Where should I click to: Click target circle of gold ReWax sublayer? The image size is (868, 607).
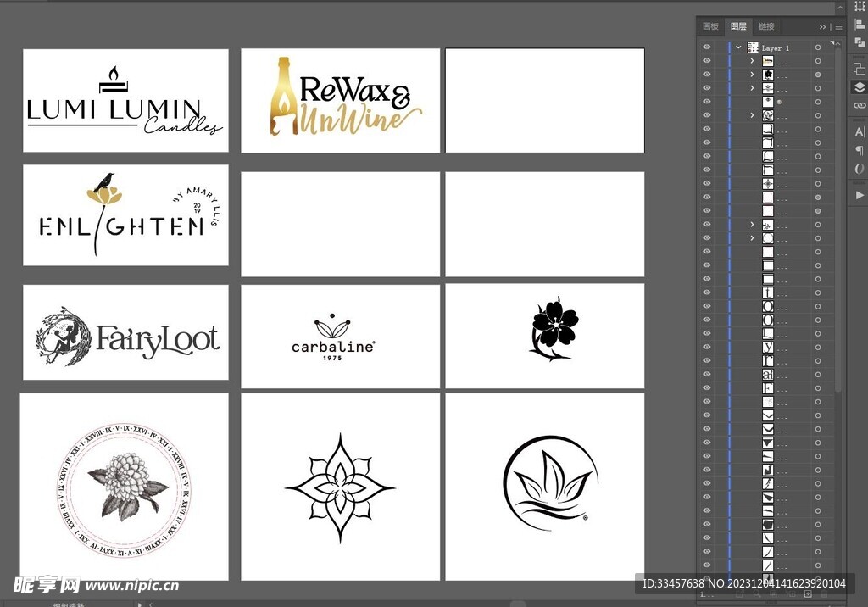pos(818,61)
